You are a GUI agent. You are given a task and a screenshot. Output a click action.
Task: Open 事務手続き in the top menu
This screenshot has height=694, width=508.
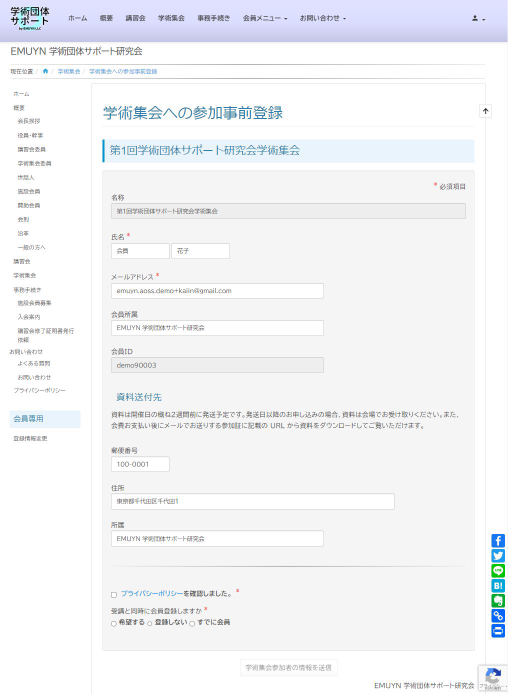[x=214, y=18]
